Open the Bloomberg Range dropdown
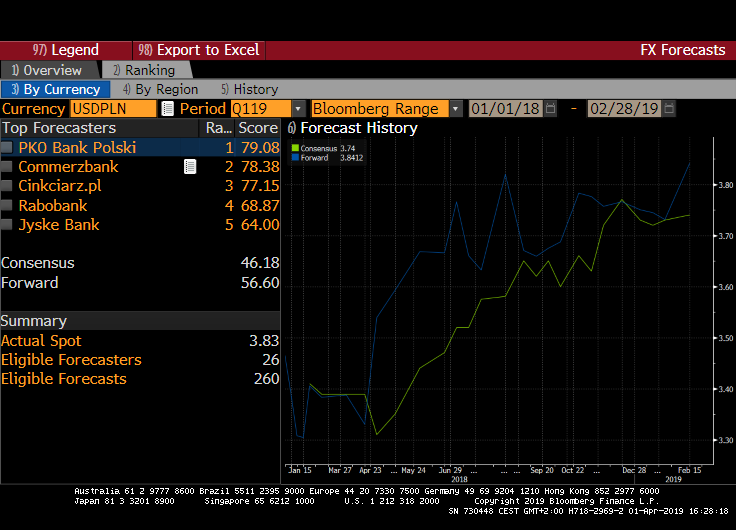736x530 pixels. click(456, 108)
